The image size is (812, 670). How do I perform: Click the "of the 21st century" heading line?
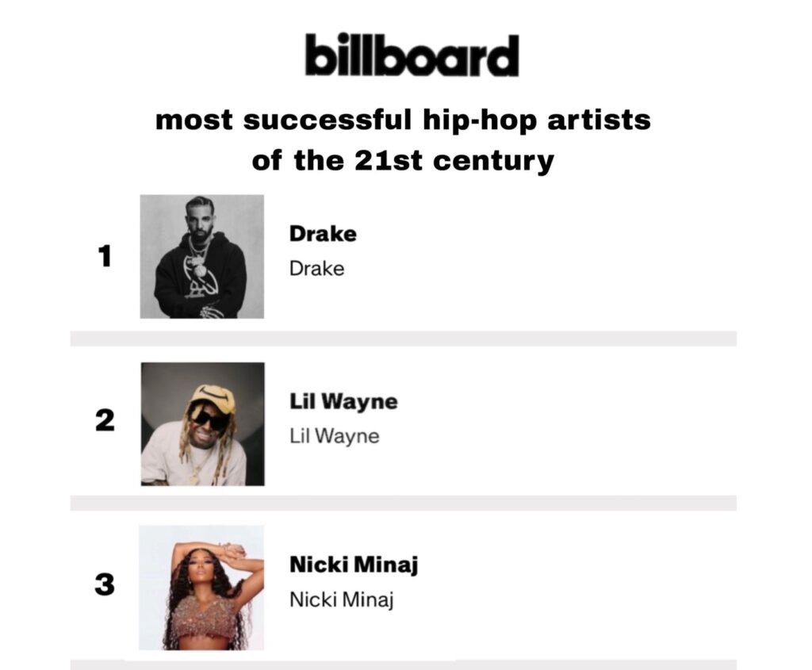pos(403,161)
